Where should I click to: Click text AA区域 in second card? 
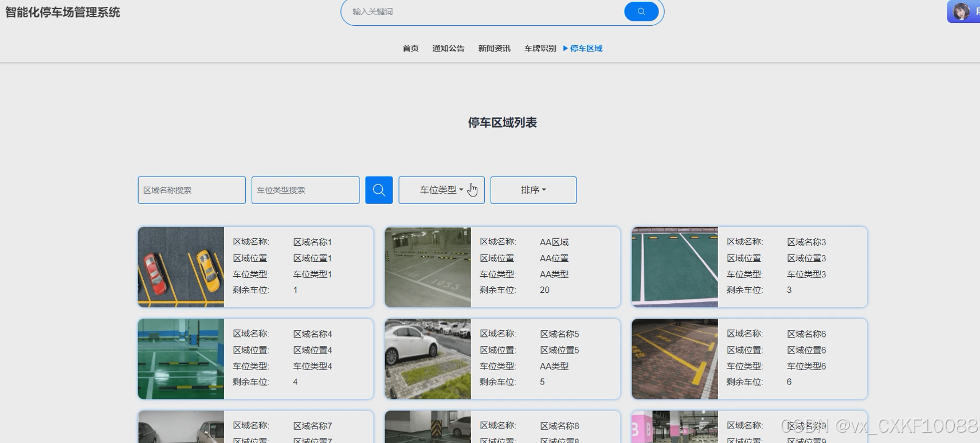coord(554,242)
